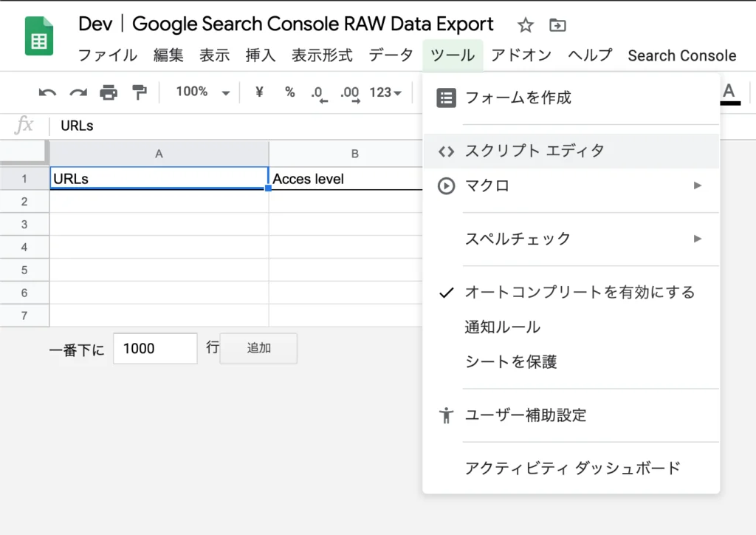
Task: Increase decimal places
Action: (x=350, y=93)
